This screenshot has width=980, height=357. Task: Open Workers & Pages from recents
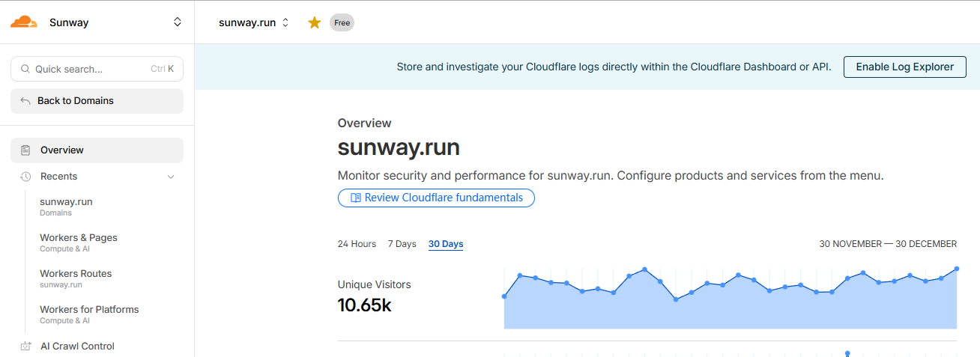pyautogui.click(x=79, y=238)
